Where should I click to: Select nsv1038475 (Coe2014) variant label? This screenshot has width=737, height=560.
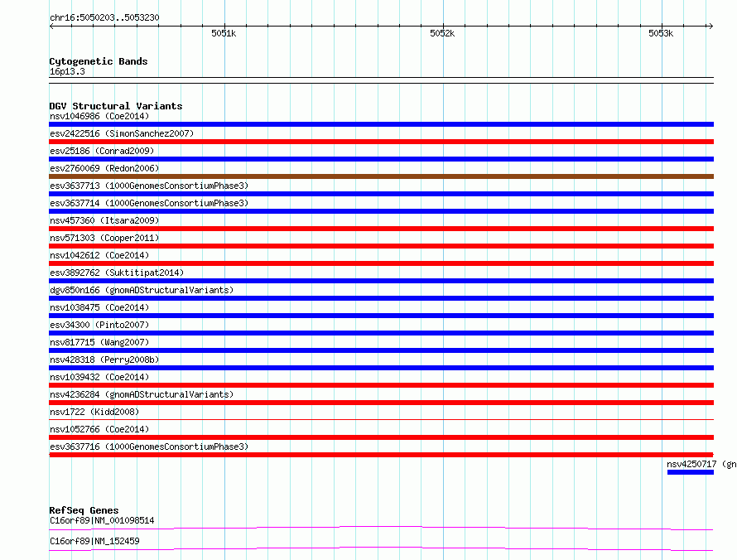tap(99, 307)
